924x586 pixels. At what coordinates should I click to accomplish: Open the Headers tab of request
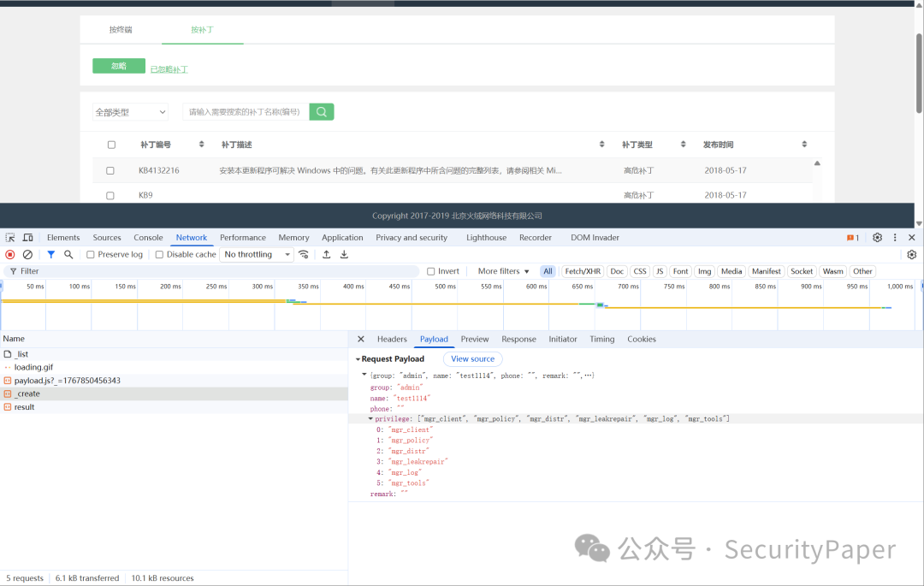tap(392, 340)
